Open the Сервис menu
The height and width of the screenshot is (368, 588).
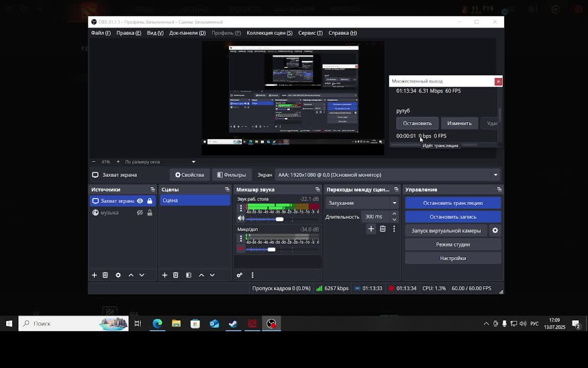coord(310,33)
